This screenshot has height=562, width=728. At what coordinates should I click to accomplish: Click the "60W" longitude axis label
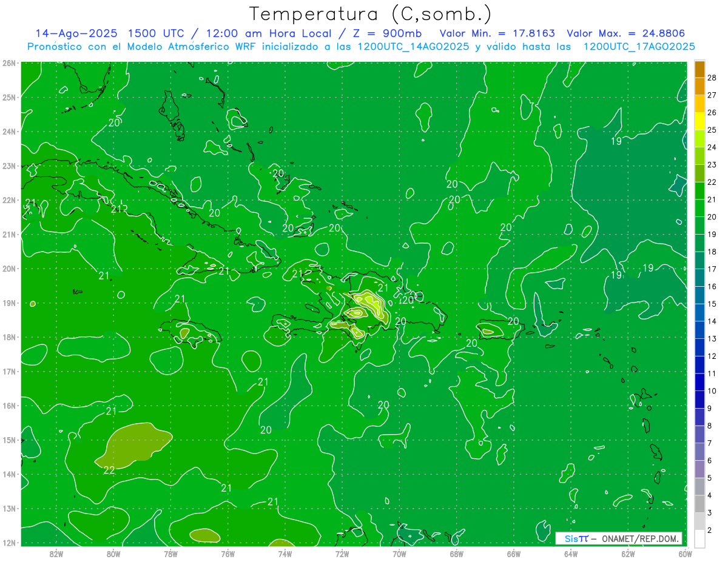(x=685, y=554)
